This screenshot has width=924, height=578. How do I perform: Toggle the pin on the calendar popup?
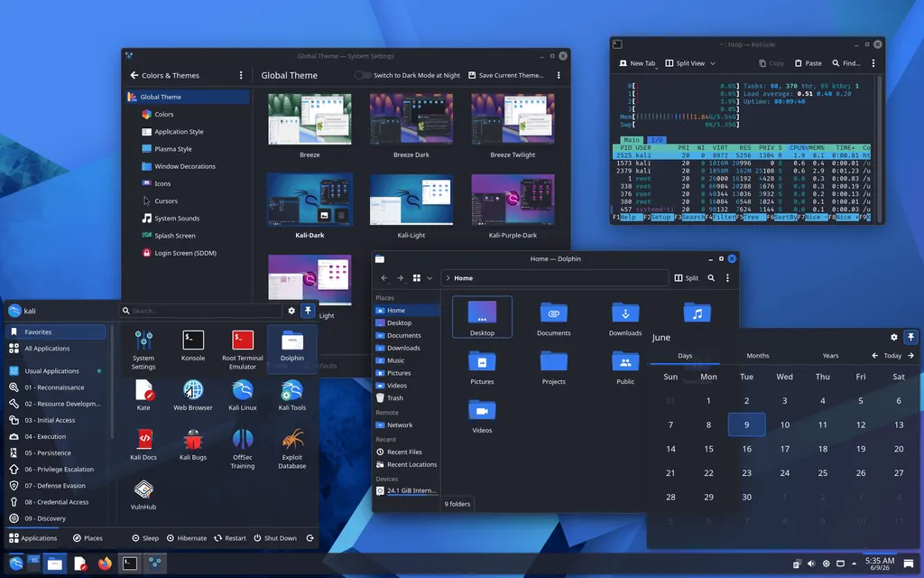910,338
